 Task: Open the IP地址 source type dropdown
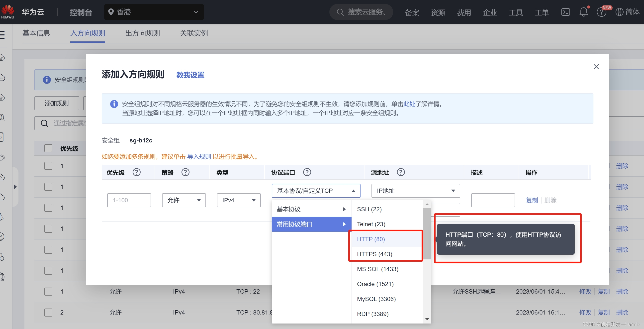(416, 191)
